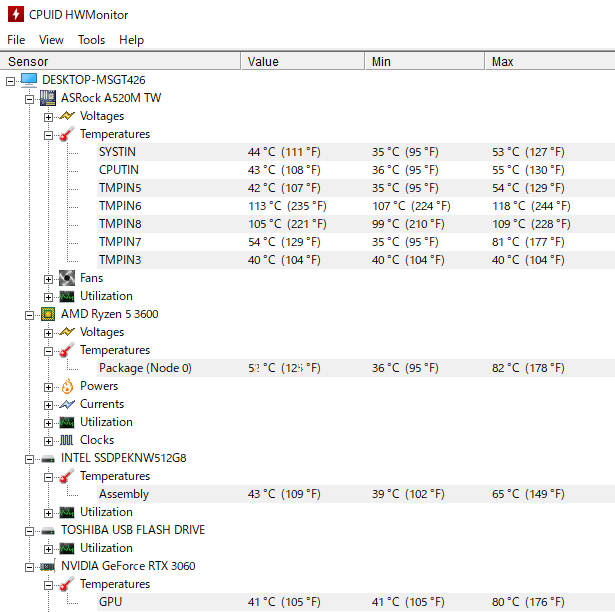Select the TMPIN5 sensor row
Viewport: 615px width, 612px height.
(x=356, y=188)
